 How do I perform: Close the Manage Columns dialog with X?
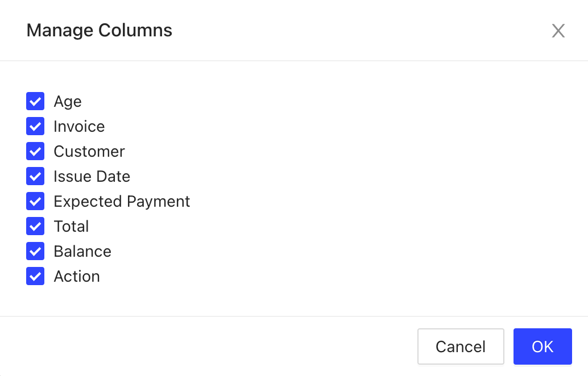558,31
